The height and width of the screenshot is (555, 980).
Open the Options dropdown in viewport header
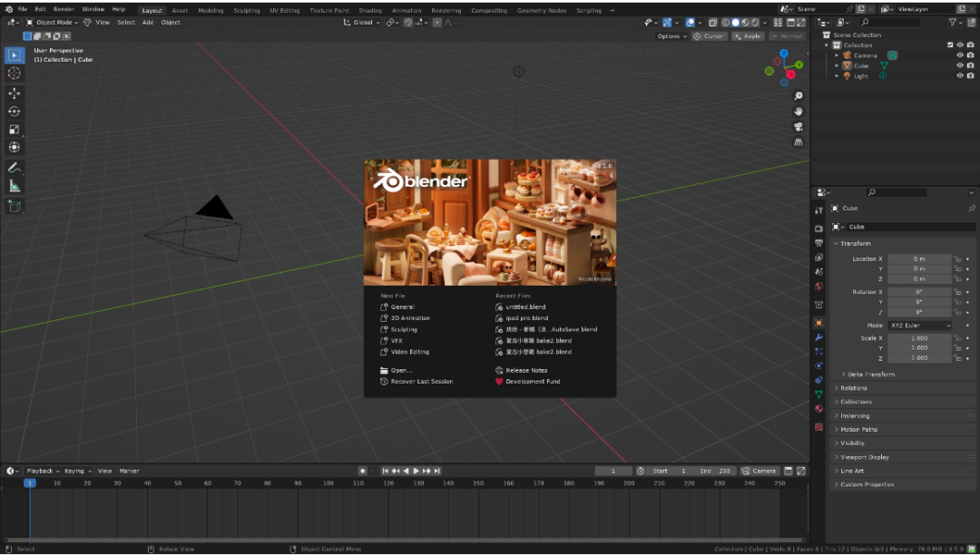tap(671, 36)
